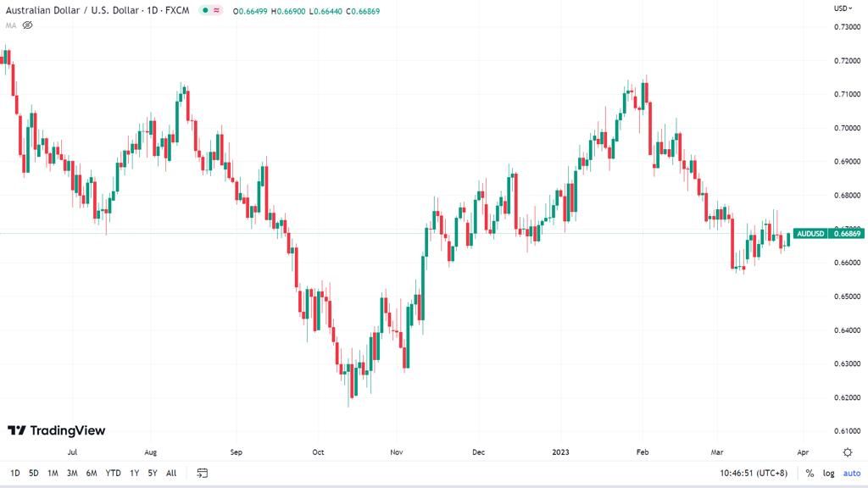Open timezone clock 10:46:51 (UTC+8)
Image resolution: width=868 pixels, height=488 pixels.
click(x=754, y=473)
